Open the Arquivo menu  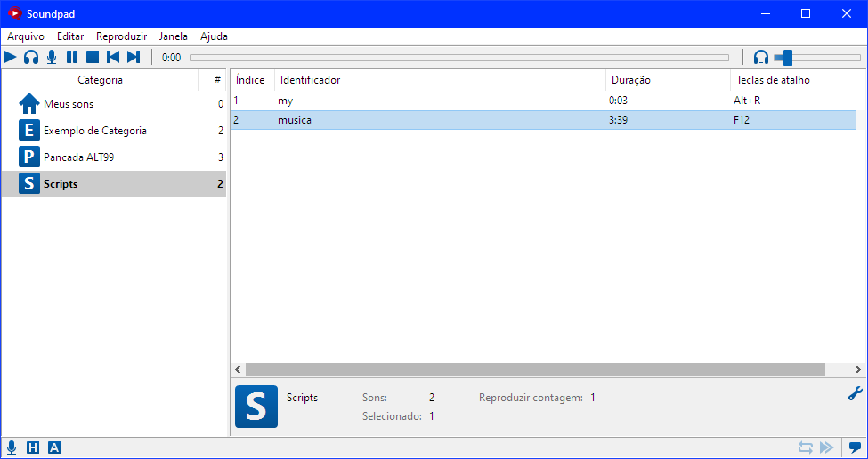click(x=26, y=36)
